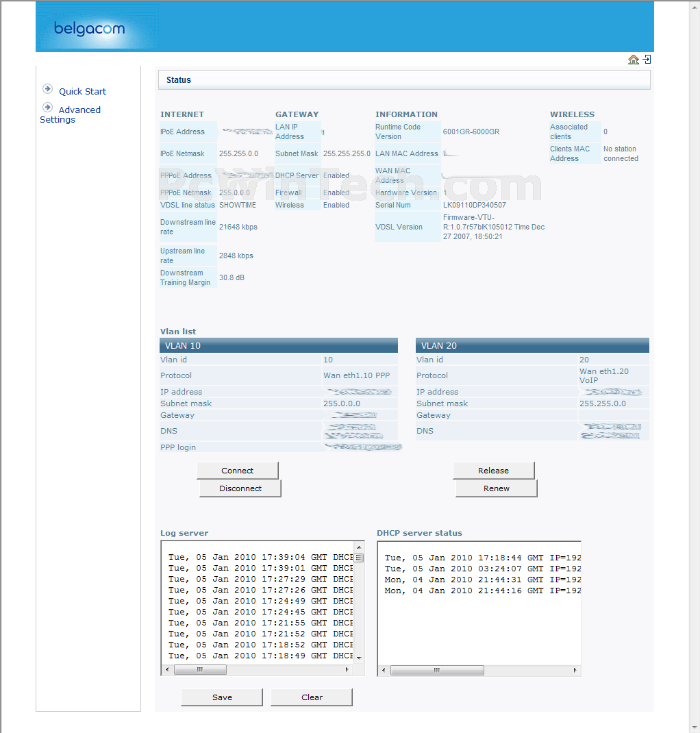Viewport: 700px width, 733px height.
Task: Click the Log server heading
Action: tap(184, 533)
